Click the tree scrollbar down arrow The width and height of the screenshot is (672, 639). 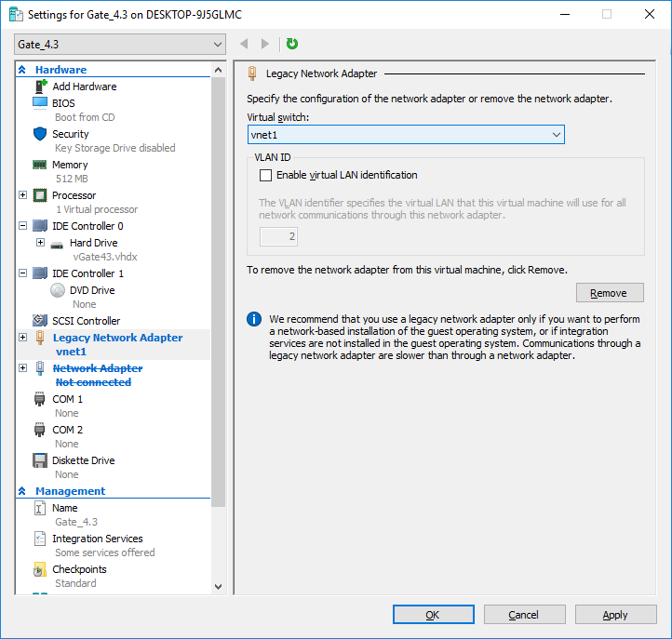click(x=218, y=586)
